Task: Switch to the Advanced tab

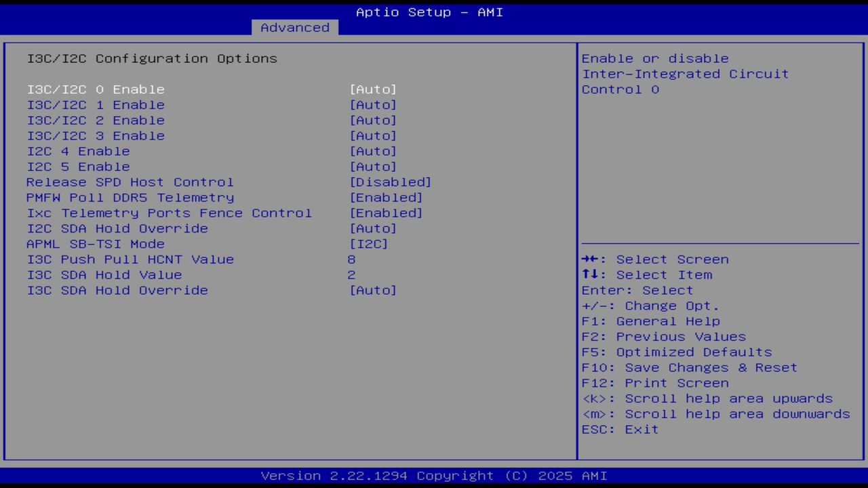Action: click(x=294, y=27)
